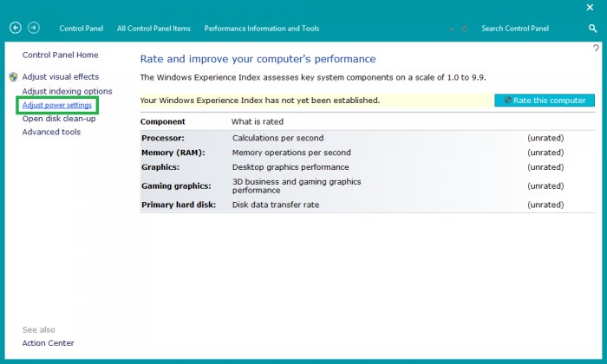Close the Control Panel window
This screenshot has height=364, width=607.
(x=590, y=7)
